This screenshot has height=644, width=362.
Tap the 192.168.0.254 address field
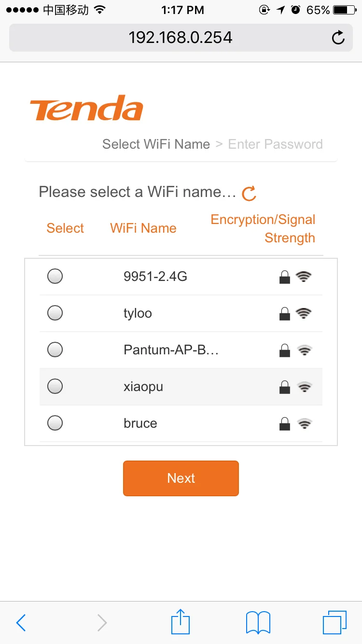180,38
